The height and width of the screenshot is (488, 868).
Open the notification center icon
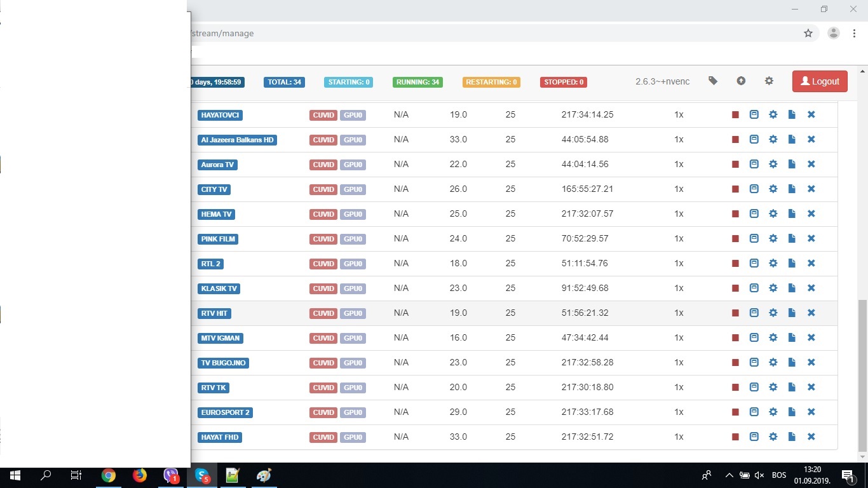coord(848,475)
